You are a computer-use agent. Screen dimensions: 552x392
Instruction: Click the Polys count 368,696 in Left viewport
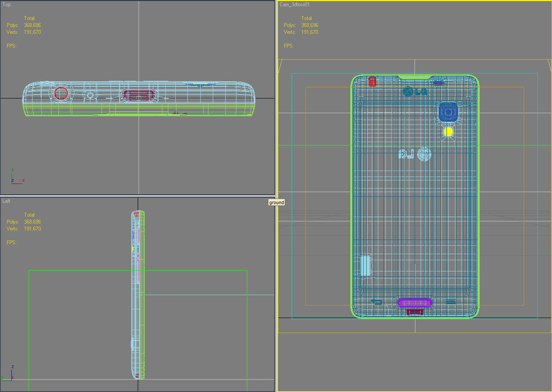tap(33, 222)
